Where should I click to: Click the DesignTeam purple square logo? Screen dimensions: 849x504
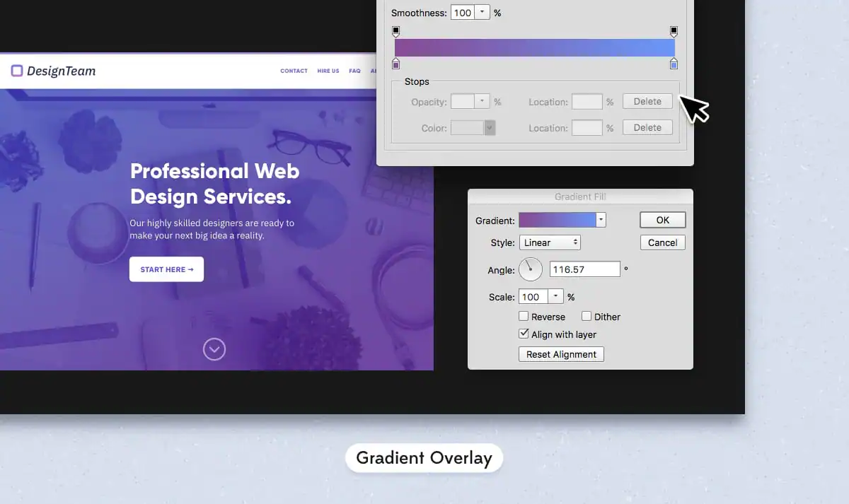(x=17, y=71)
